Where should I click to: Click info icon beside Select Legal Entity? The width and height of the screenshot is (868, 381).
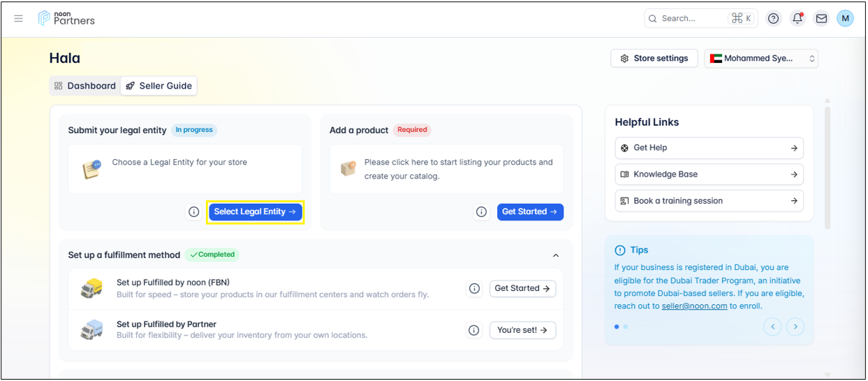click(x=194, y=212)
